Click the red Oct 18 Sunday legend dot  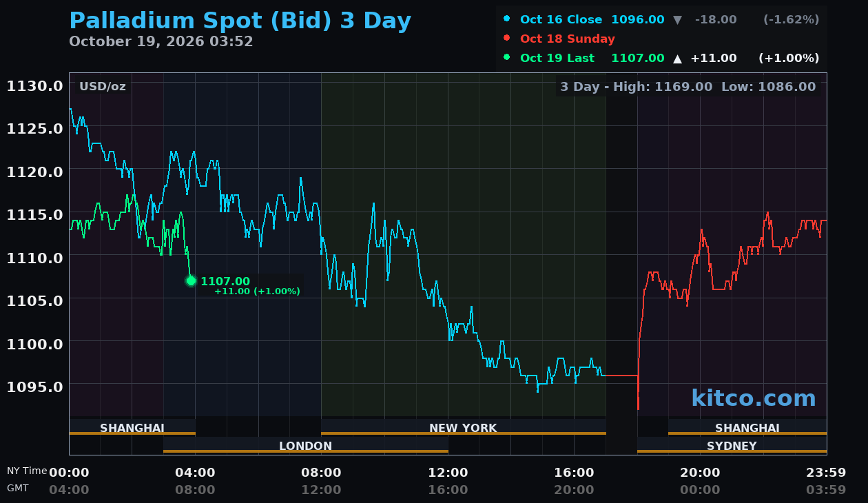(x=507, y=39)
